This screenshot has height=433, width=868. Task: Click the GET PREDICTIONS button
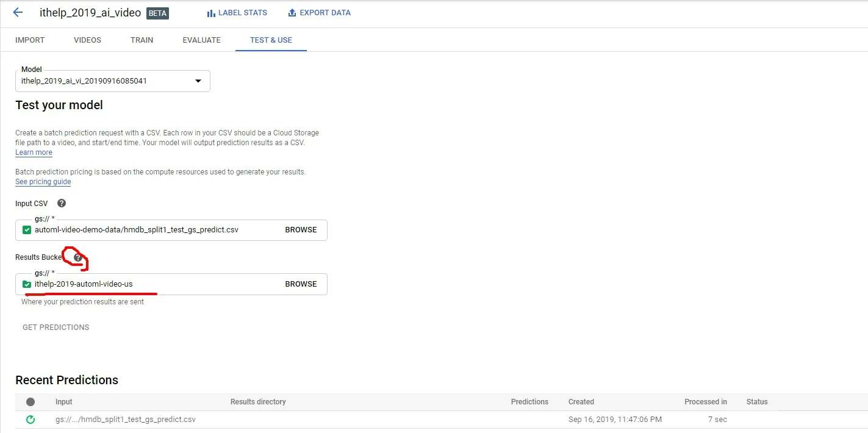click(x=56, y=327)
